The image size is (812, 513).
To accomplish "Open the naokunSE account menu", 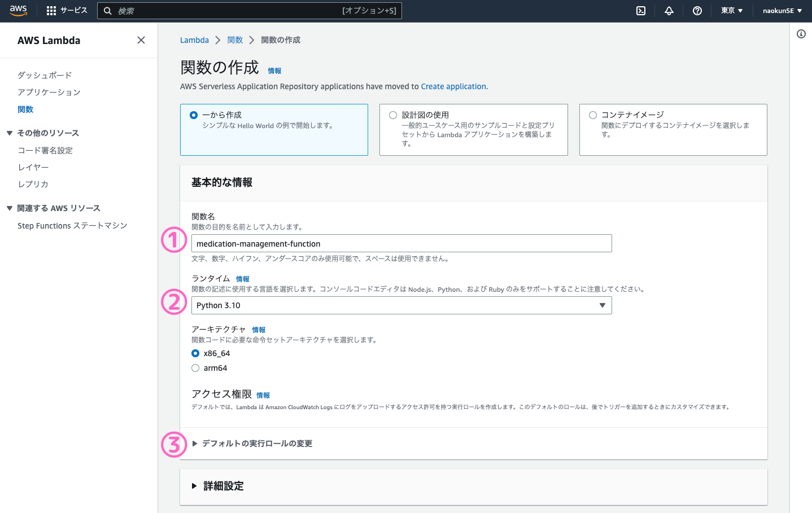I will 783,11.
